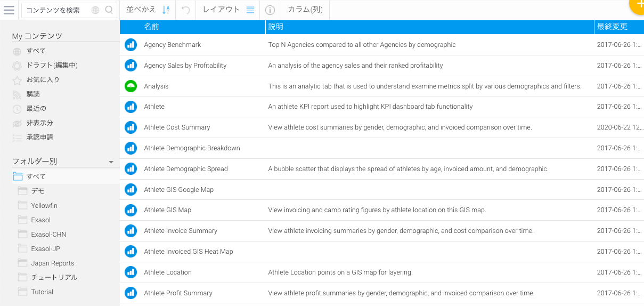Viewport: 644px width, 306px height.
Task: Click the コンテンツを検索 search field
Action: coord(56,10)
